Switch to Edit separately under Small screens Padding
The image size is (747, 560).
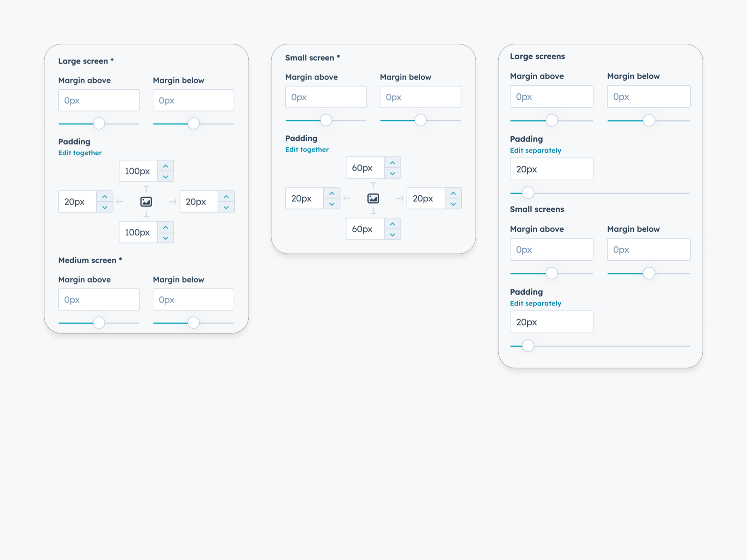[535, 303]
